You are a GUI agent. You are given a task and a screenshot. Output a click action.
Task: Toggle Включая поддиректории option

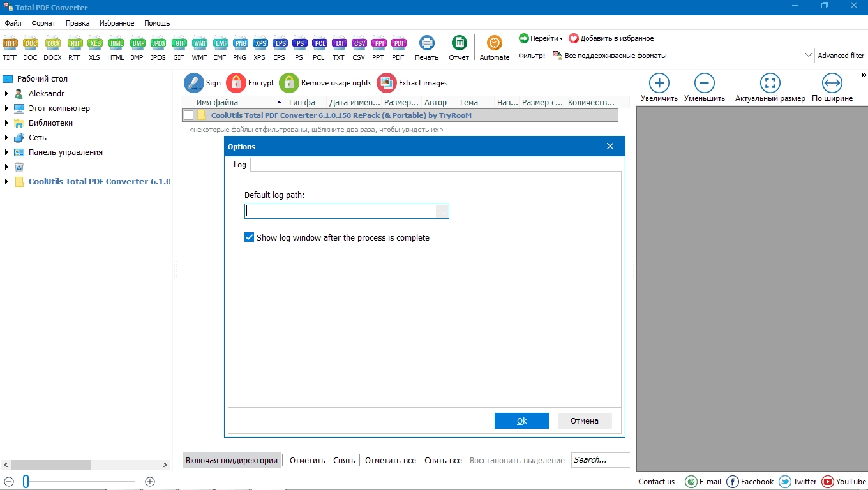pyautogui.click(x=232, y=460)
